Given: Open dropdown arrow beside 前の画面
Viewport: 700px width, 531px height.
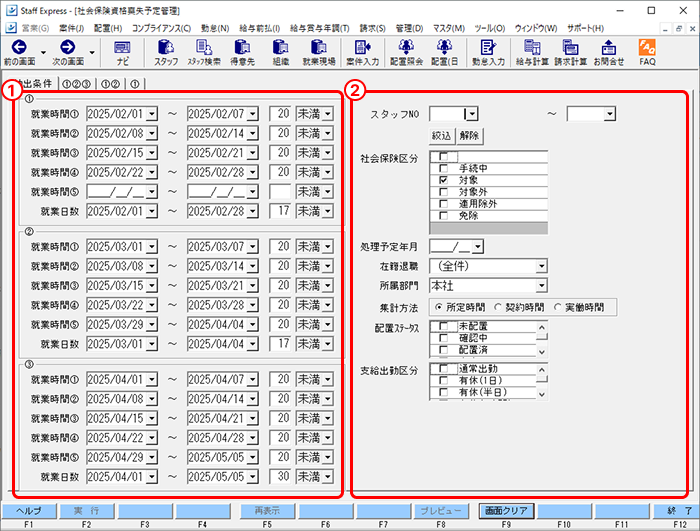Looking at the screenshot, I should point(43,53).
